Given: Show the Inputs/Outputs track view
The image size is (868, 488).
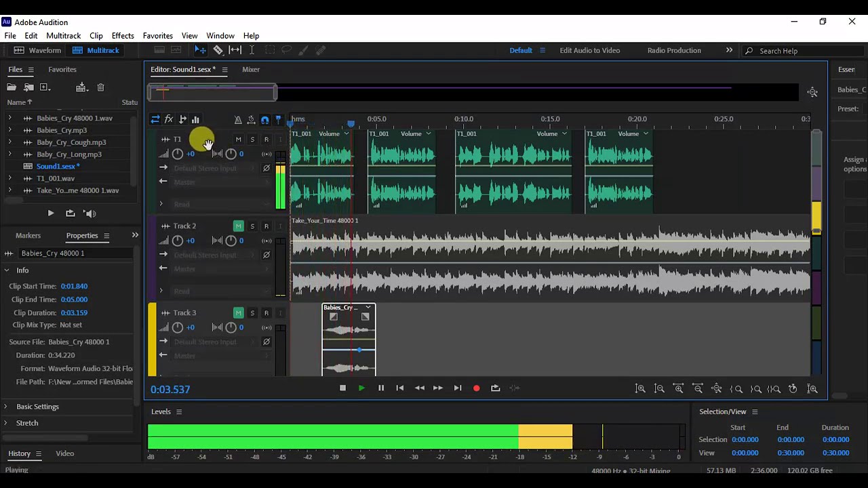Looking at the screenshot, I should (155, 119).
